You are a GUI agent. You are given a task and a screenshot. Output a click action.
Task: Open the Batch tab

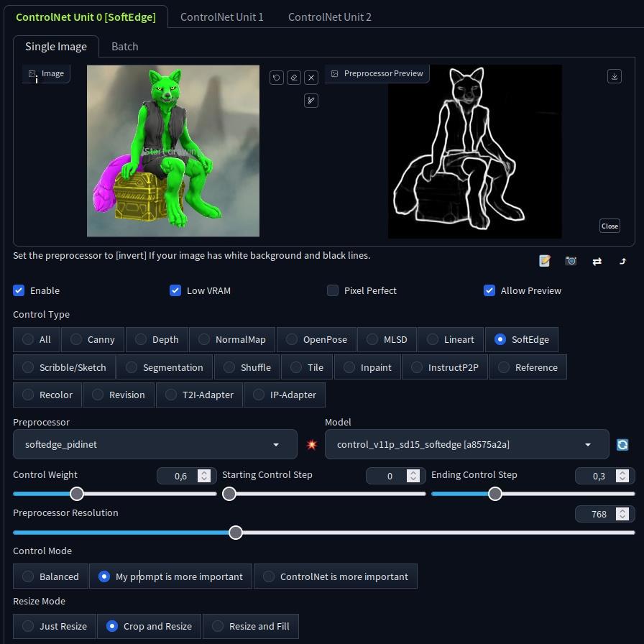pyautogui.click(x=124, y=46)
